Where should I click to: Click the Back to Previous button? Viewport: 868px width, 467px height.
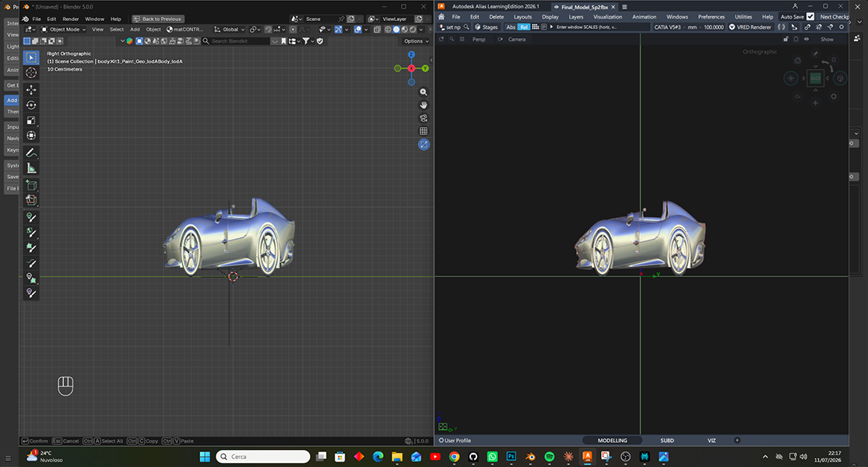(x=158, y=19)
